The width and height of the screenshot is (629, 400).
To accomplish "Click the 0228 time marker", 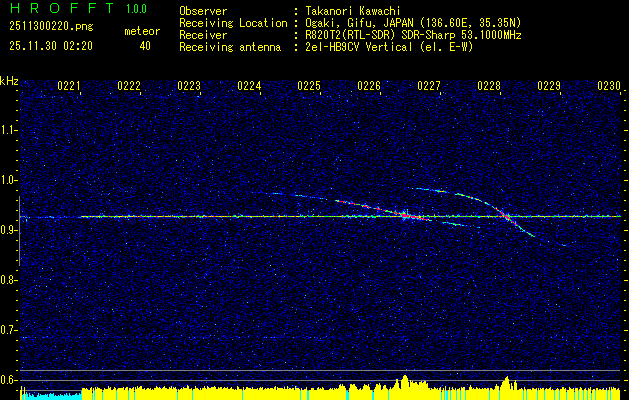I will pyautogui.click(x=489, y=86).
